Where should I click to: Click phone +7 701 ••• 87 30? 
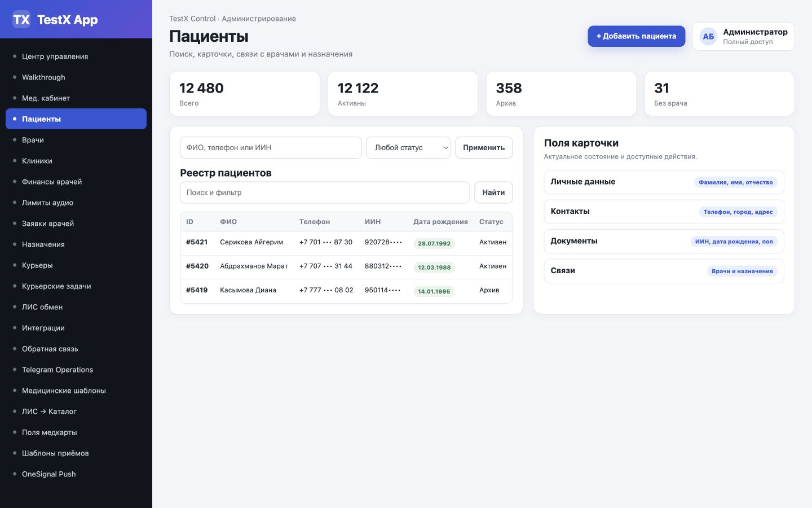click(326, 242)
